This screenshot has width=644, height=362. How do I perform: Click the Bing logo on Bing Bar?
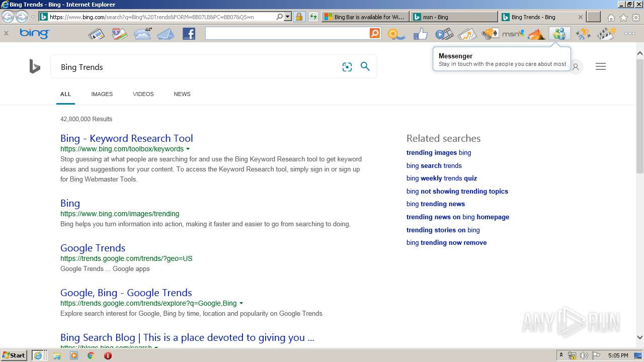[34, 34]
